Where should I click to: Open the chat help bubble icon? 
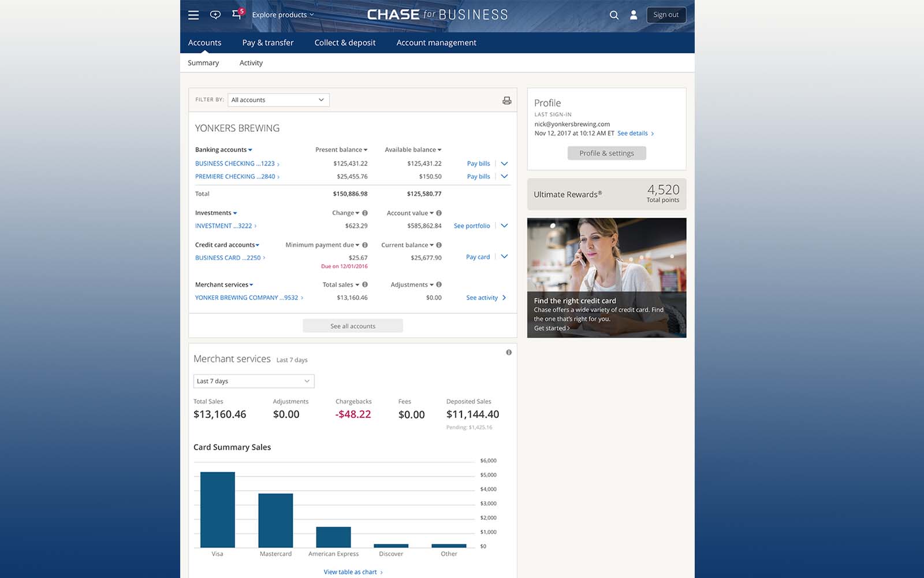click(215, 15)
